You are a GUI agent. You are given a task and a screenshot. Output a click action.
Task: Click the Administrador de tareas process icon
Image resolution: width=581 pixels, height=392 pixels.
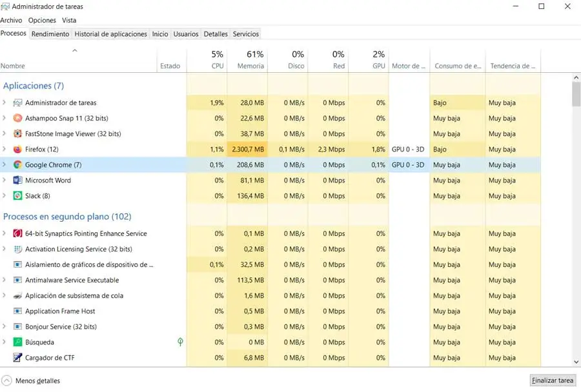point(17,103)
